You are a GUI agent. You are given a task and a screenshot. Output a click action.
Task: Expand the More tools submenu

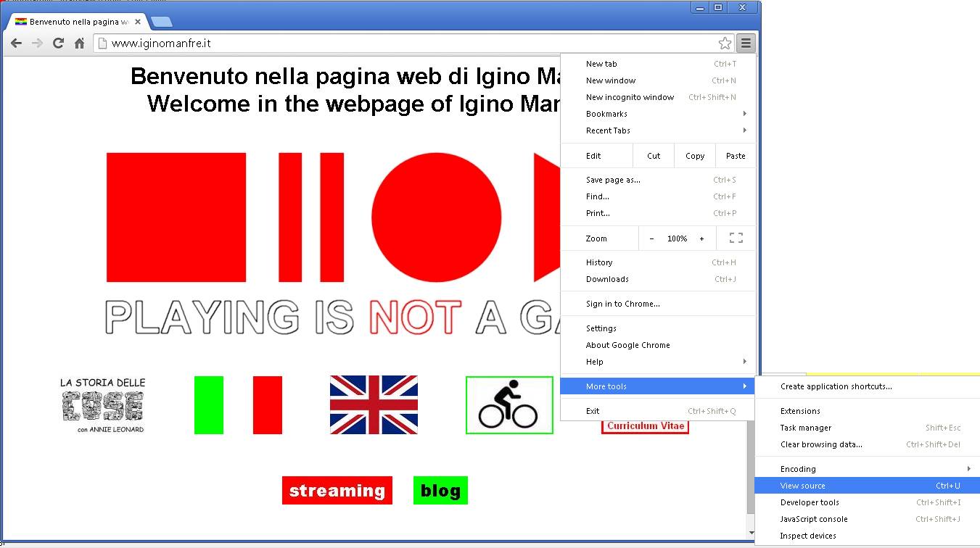tap(658, 386)
